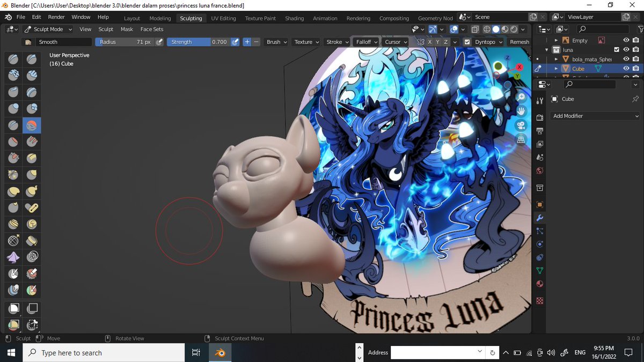Select the Box Trim tool

[x=32, y=324]
